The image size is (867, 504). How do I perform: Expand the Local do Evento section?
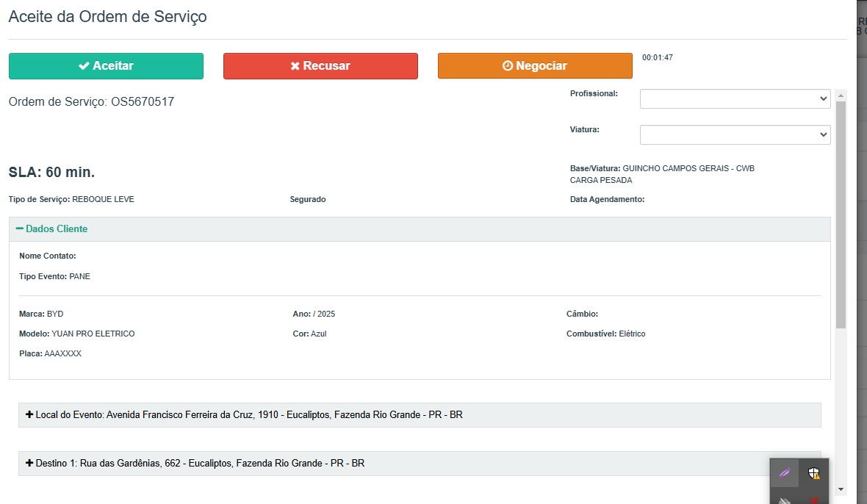click(248, 415)
